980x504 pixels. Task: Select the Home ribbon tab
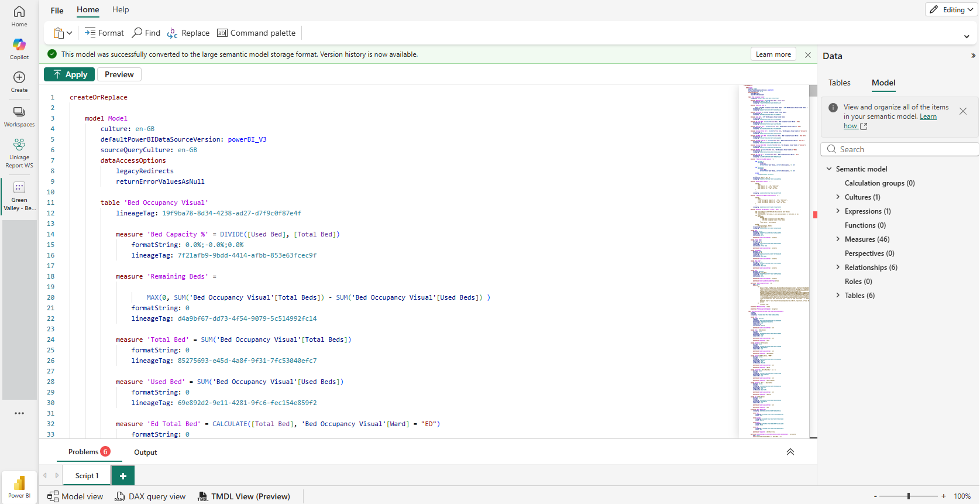click(88, 10)
